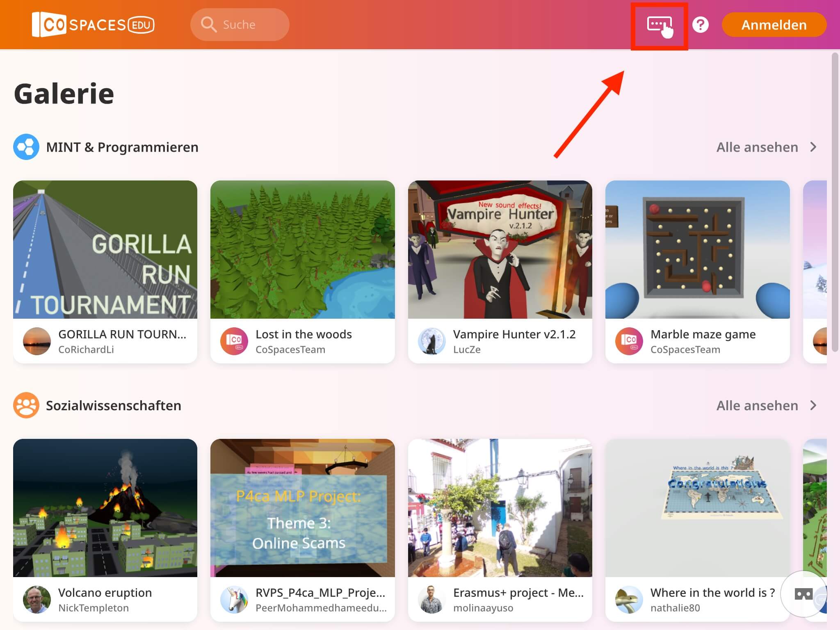The width and height of the screenshot is (840, 630).
Task: Click the author name 'LucZe'
Action: 467,349
